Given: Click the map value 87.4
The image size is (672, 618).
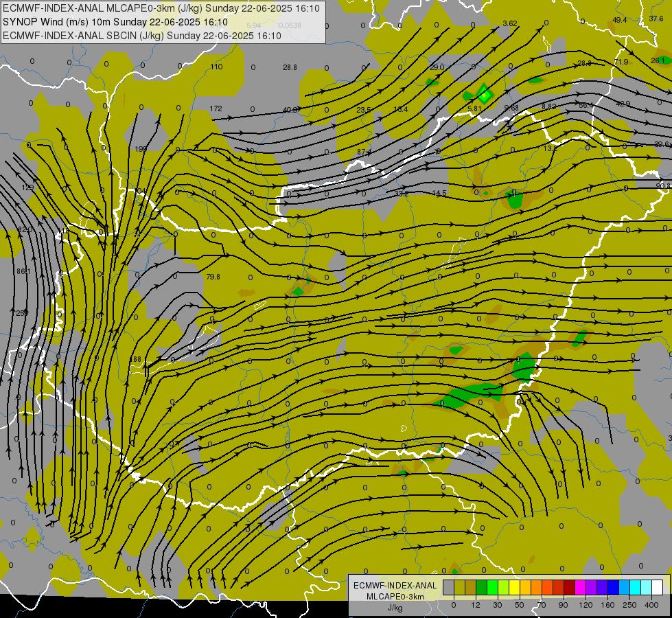Looking at the screenshot, I should pos(364,152).
